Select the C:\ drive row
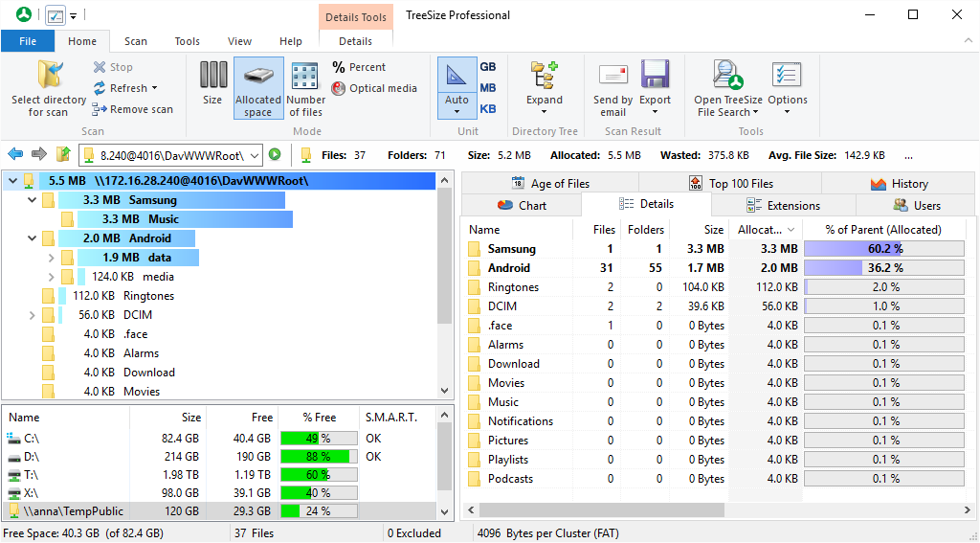 point(219,439)
